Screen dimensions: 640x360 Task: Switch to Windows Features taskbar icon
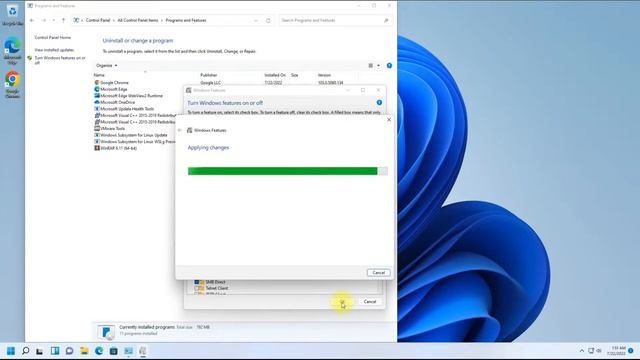point(142,351)
